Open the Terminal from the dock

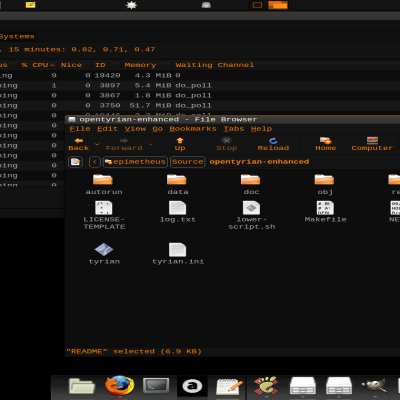(156, 386)
